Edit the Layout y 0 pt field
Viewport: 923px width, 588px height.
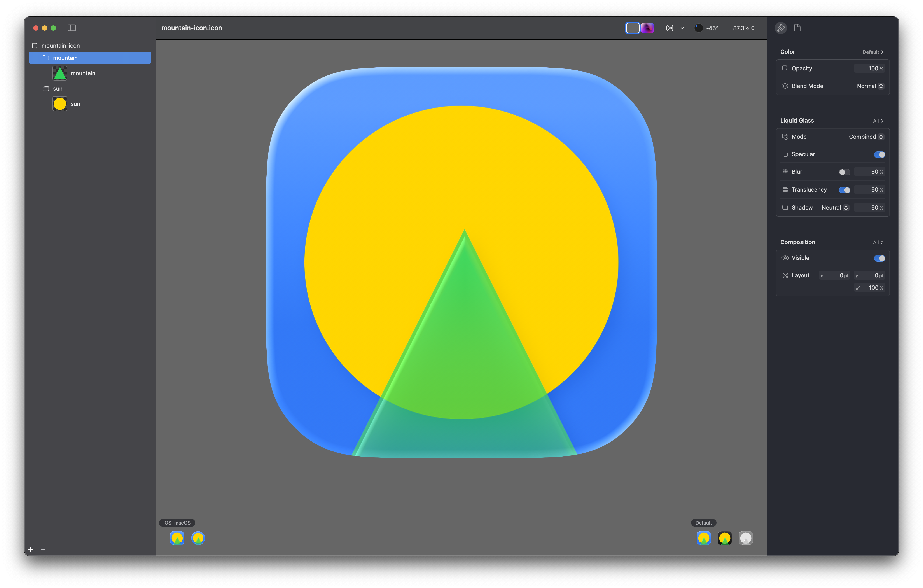click(x=869, y=276)
